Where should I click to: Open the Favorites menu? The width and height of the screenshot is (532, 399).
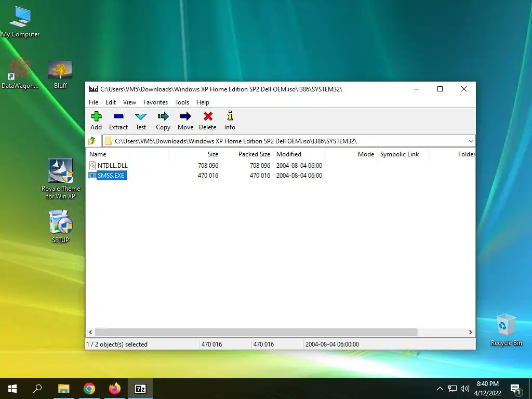155,102
